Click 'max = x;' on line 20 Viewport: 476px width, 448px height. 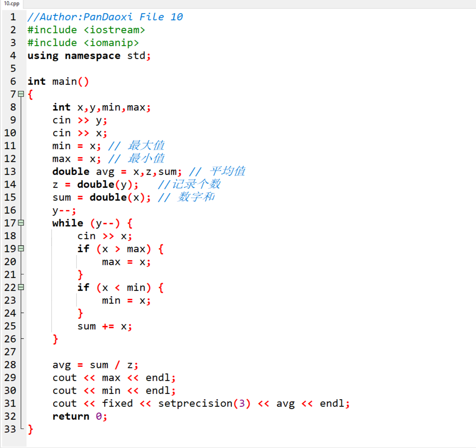click(x=126, y=262)
